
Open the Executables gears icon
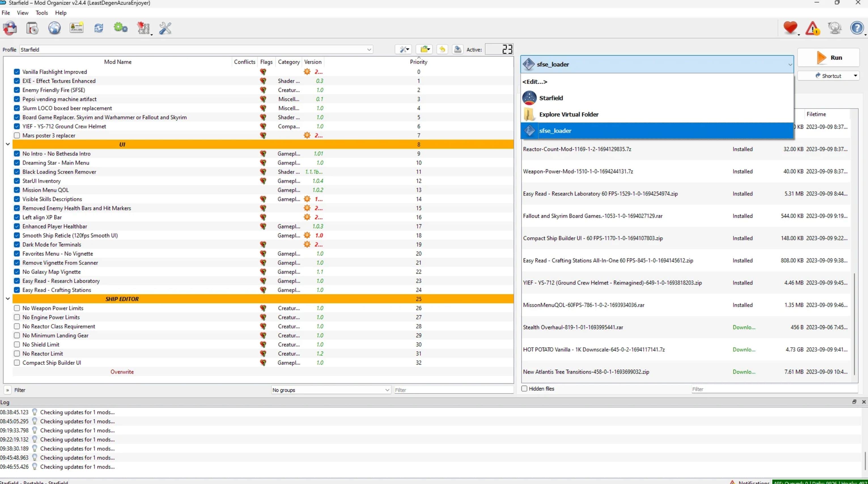pyautogui.click(x=121, y=28)
